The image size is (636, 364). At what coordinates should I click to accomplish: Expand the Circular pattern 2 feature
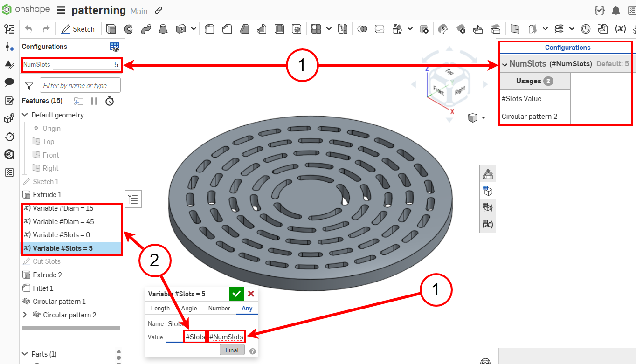pos(25,315)
